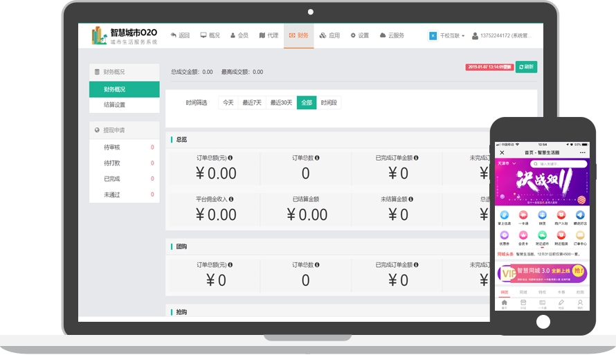The height and width of the screenshot is (364, 616).
Task: Tap the 订单中心 icon on phone
Action: tap(580, 235)
